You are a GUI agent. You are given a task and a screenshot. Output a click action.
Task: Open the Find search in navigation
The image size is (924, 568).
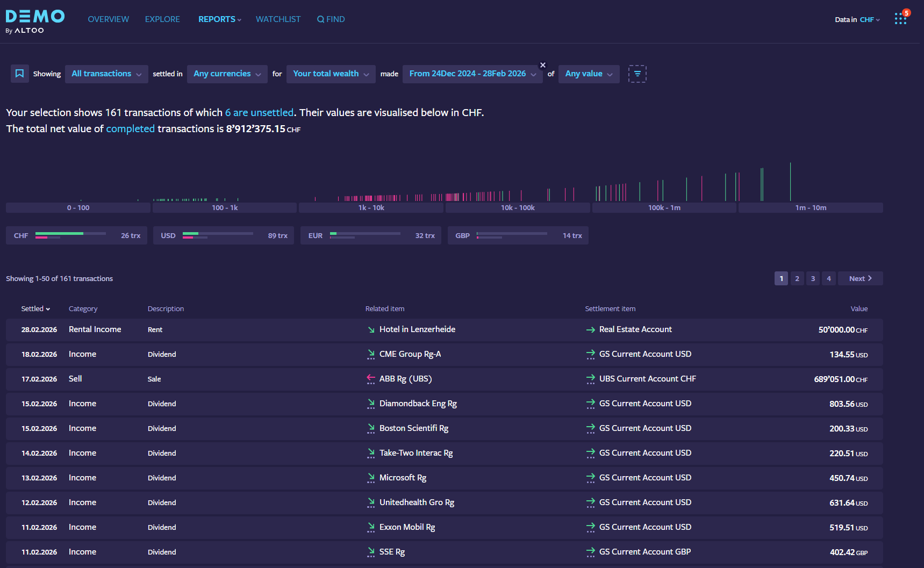click(331, 19)
